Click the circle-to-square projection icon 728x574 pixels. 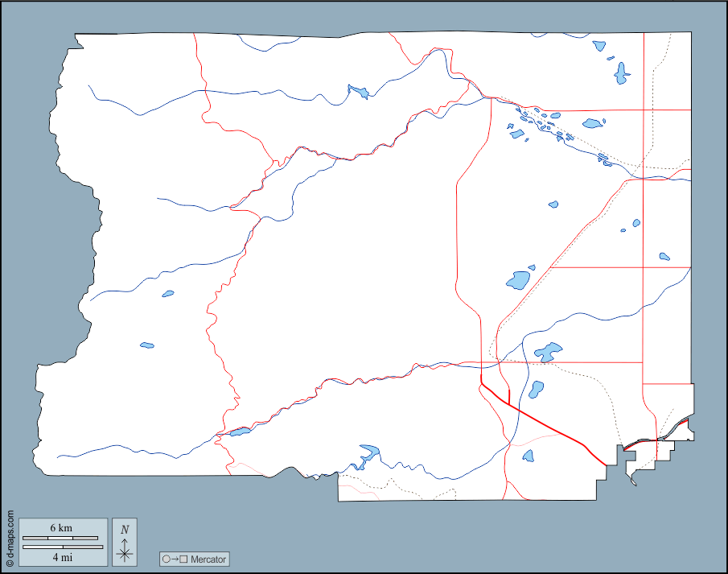click(x=175, y=560)
